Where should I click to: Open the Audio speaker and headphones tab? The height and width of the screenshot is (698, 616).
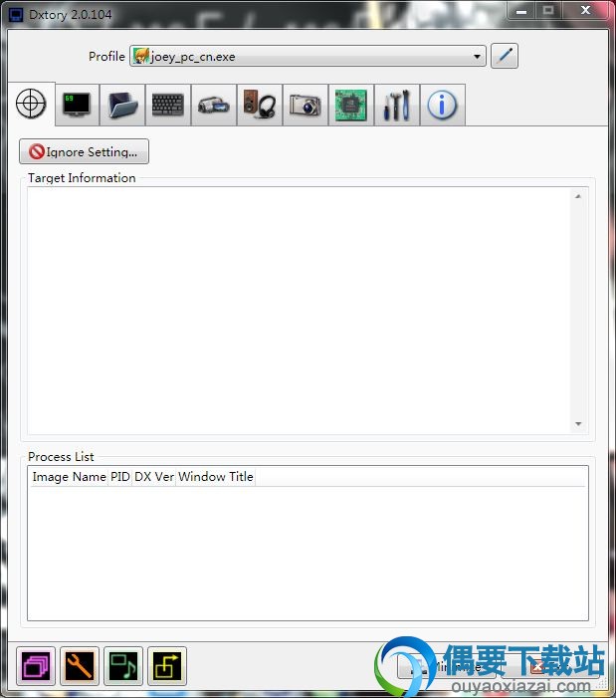click(260, 106)
